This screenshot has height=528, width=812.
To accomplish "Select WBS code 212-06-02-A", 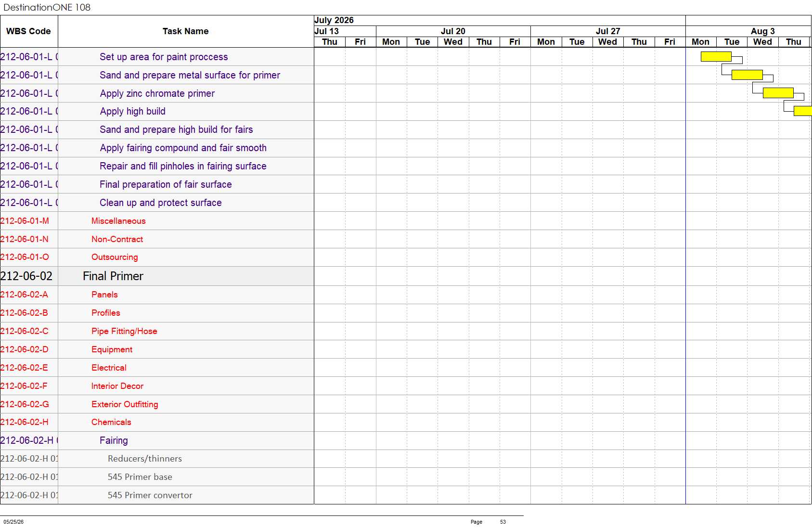I will (x=24, y=295).
